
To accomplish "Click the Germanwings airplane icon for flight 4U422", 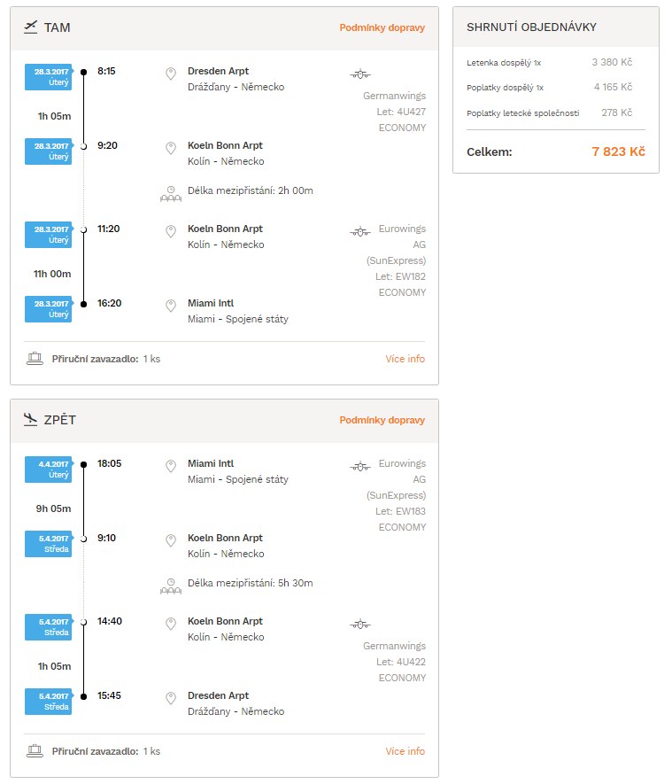I will point(360,624).
